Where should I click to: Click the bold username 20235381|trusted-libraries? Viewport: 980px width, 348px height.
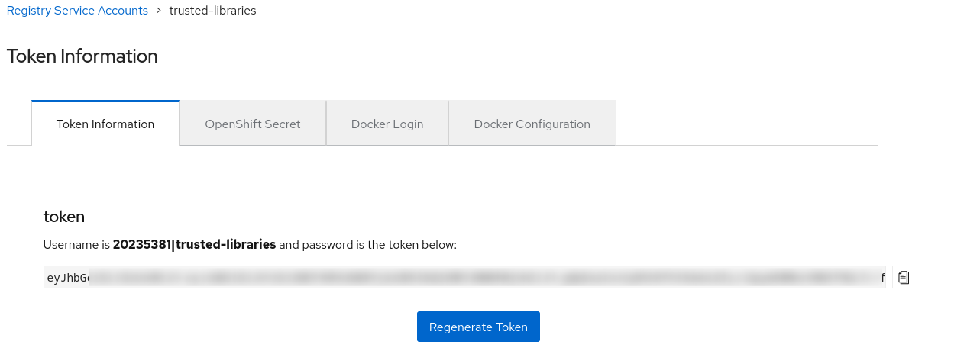[x=194, y=245]
